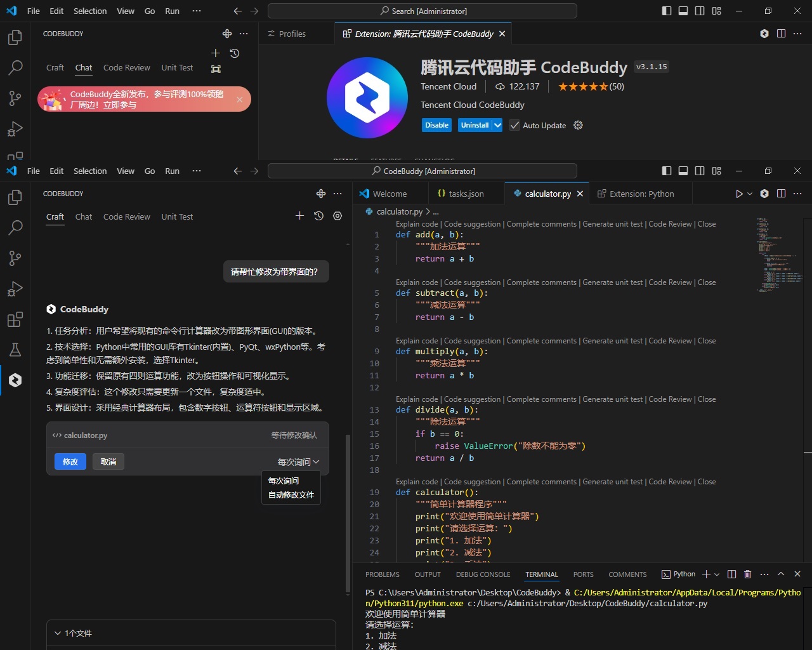Click the blue 修改 button

point(70,461)
